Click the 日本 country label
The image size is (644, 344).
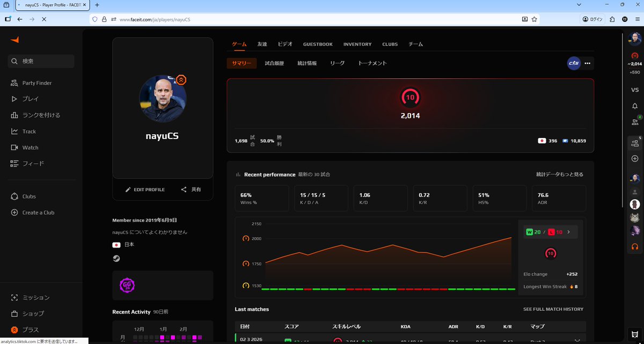click(129, 245)
